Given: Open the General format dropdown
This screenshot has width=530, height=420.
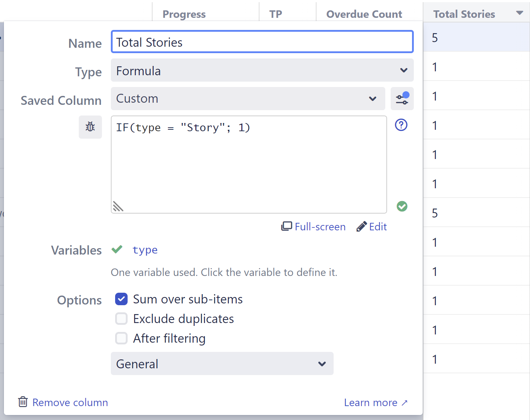Looking at the screenshot, I should tap(222, 364).
